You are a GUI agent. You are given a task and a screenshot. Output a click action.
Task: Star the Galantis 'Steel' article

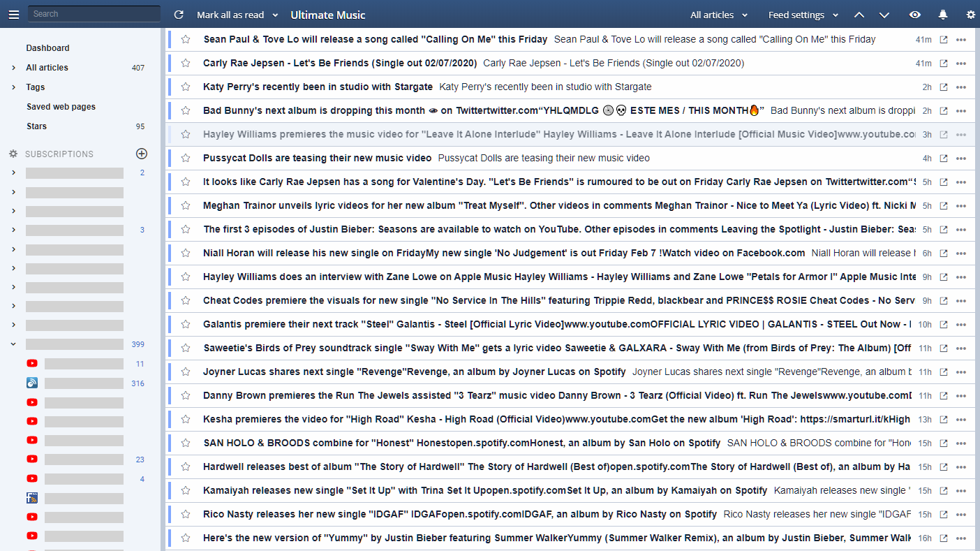click(186, 324)
